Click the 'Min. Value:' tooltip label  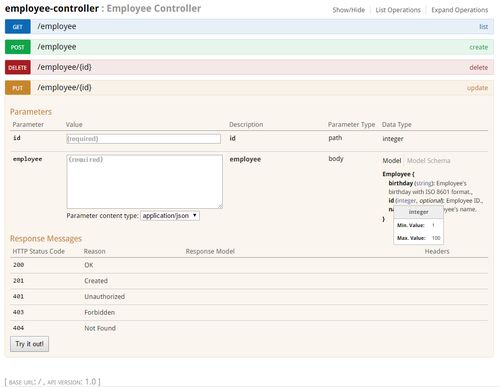pyautogui.click(x=411, y=225)
